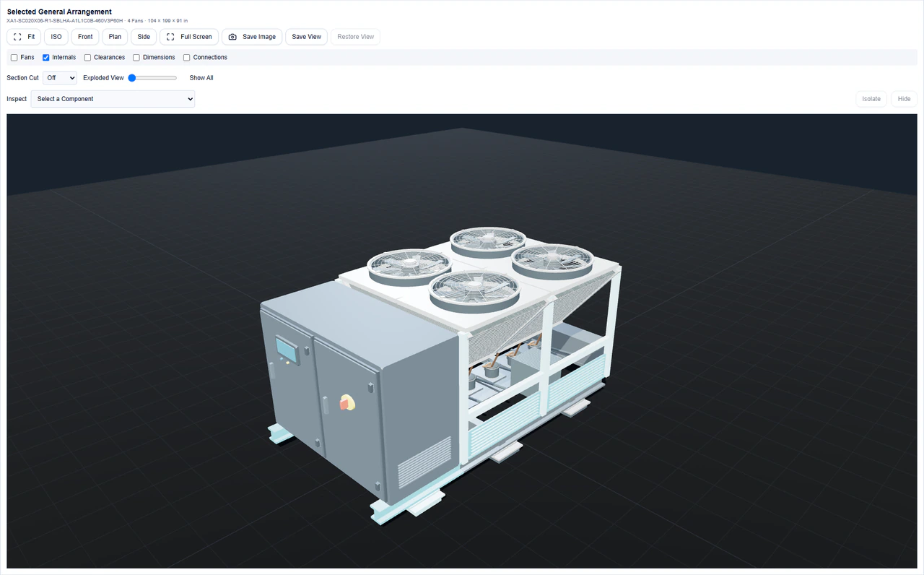This screenshot has width=924, height=575.
Task: Uncheck the Internals checkbox
Action: 46,58
